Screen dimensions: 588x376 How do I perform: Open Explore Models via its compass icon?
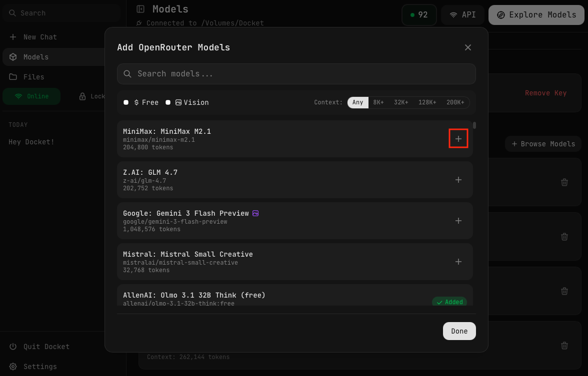pyautogui.click(x=500, y=15)
